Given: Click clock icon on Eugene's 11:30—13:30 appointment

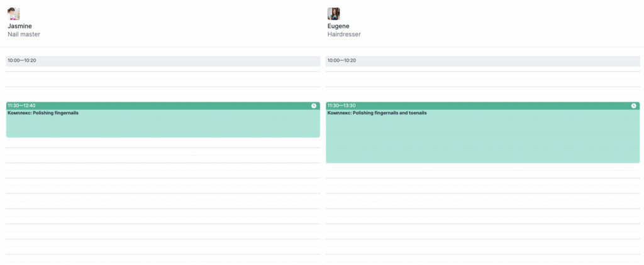Looking at the screenshot, I should (x=633, y=105).
